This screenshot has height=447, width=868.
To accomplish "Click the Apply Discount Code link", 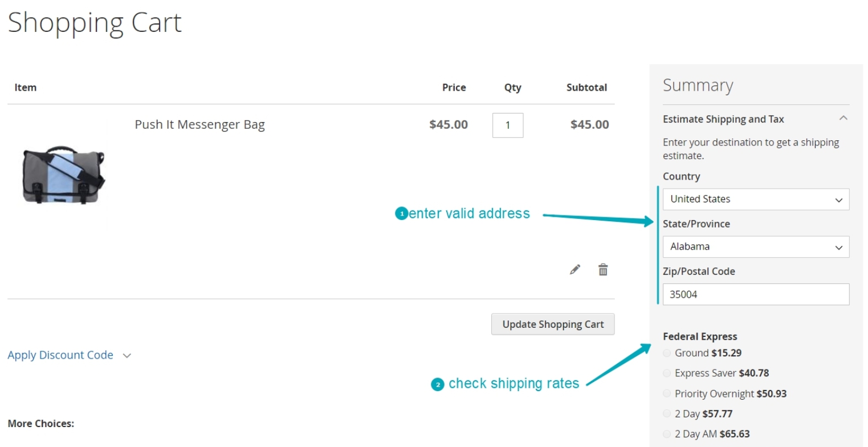I will 60,355.
